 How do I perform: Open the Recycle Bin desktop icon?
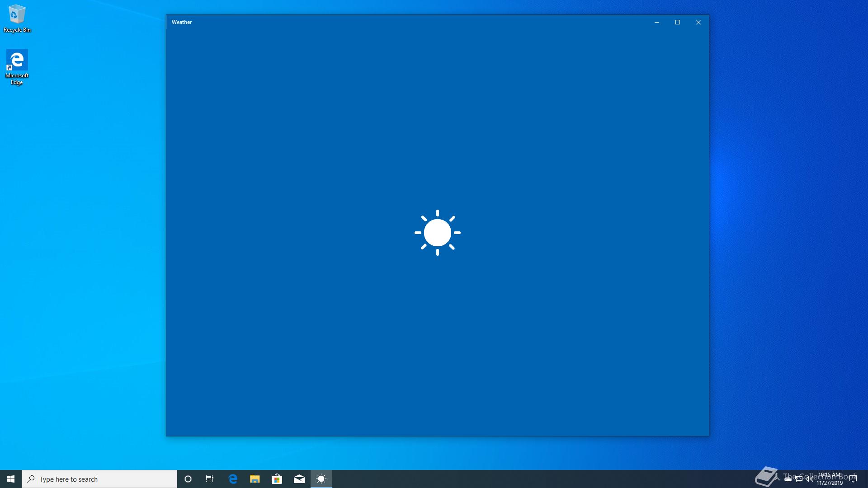click(17, 19)
